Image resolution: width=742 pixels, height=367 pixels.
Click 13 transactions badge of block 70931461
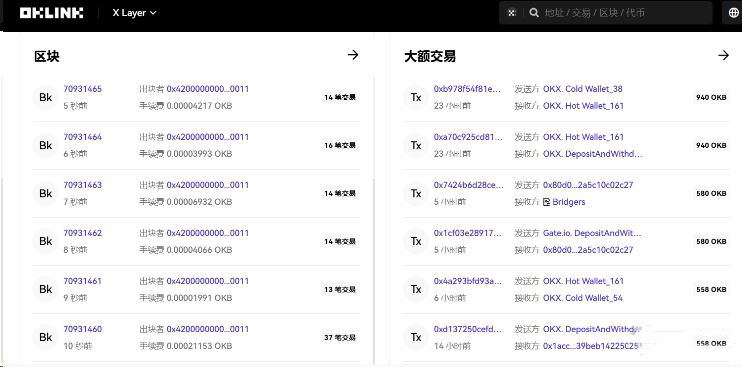coord(340,289)
